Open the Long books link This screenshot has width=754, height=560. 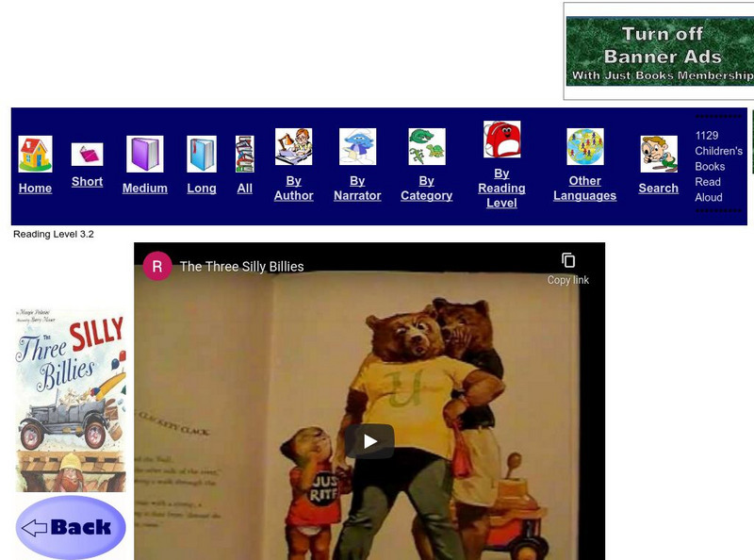tap(202, 189)
